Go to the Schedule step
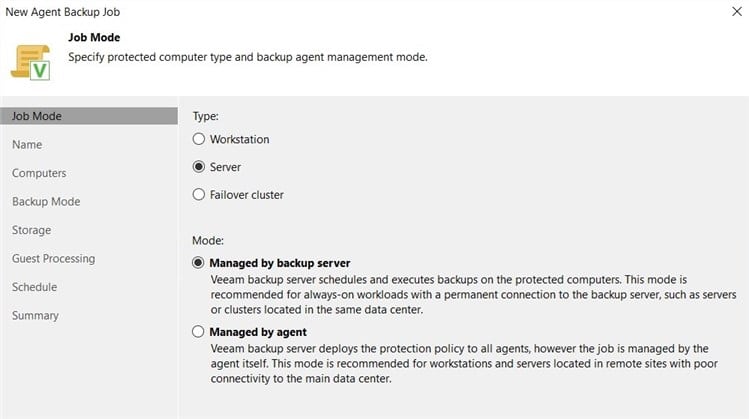This screenshot has height=419, width=749. pos(34,287)
